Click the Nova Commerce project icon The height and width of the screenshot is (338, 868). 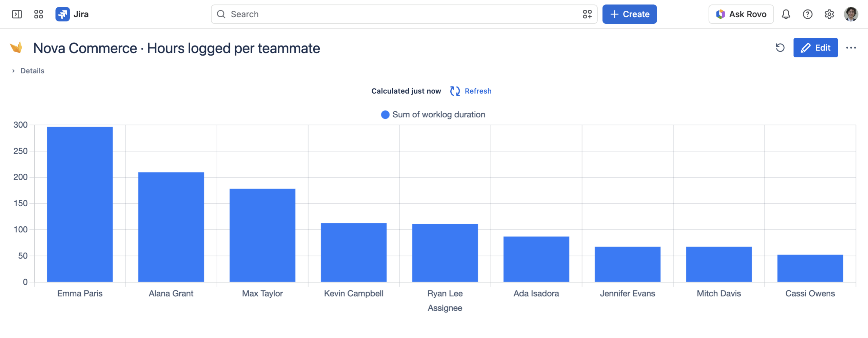(x=16, y=48)
